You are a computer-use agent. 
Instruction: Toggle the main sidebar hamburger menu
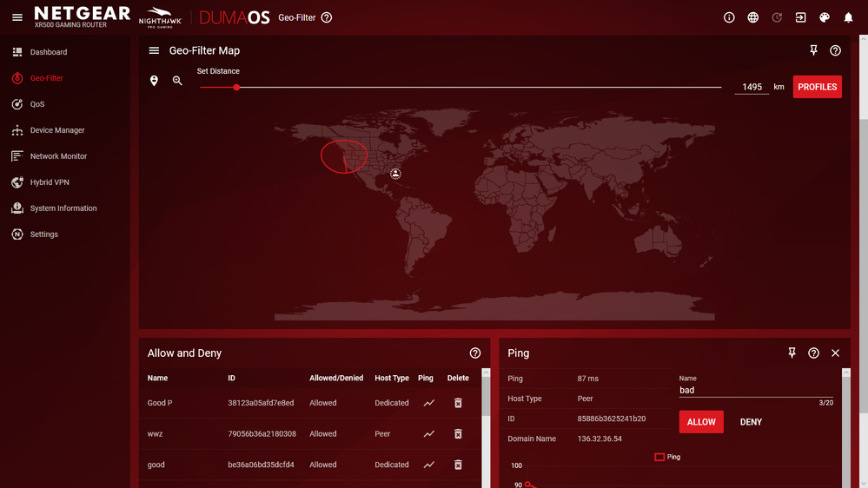click(17, 17)
